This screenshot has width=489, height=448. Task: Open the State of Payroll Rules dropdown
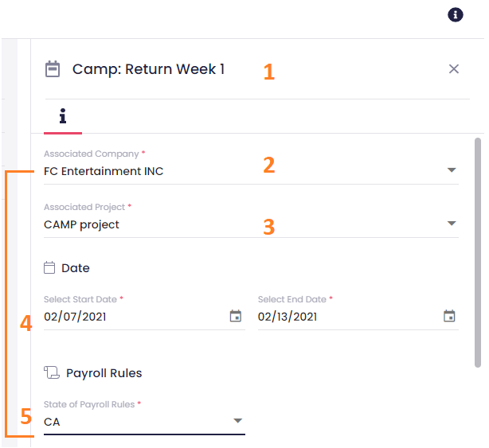pyautogui.click(x=237, y=421)
